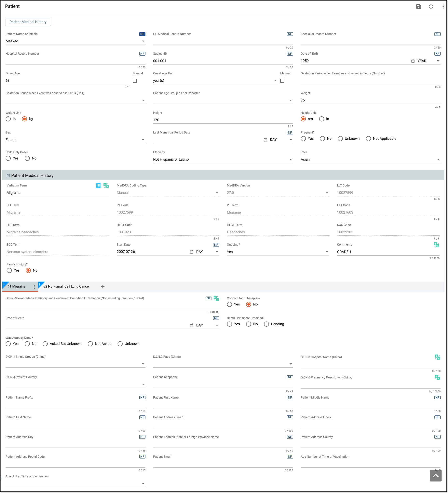This screenshot has width=448, height=493.
Task: Open the D.CN.4 Patient Country dropdown
Action: tap(75, 384)
